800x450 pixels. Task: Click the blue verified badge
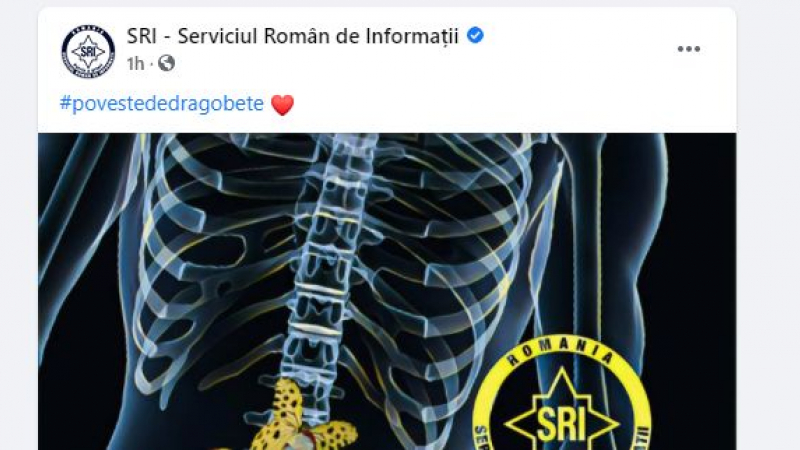coord(476,36)
